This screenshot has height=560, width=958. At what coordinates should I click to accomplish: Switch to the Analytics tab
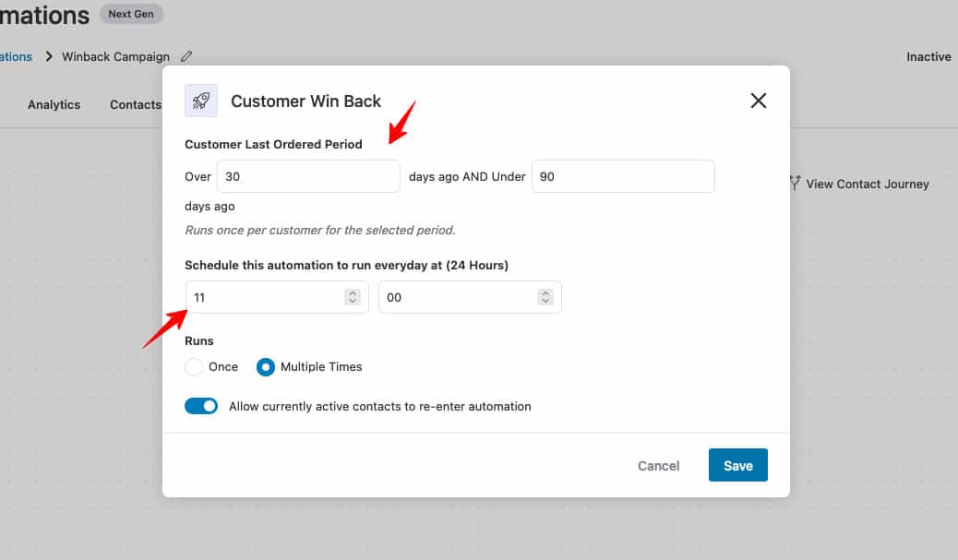pos(54,104)
